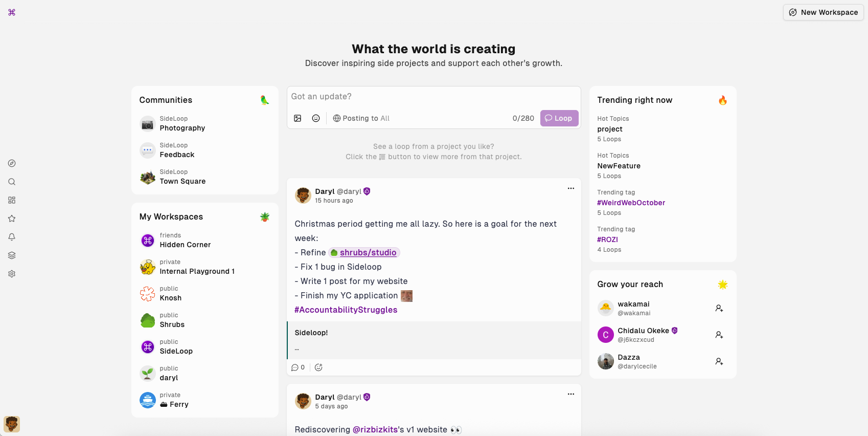The image size is (868, 436).
Task: Follow Dazza using the add-user icon
Action: click(719, 361)
